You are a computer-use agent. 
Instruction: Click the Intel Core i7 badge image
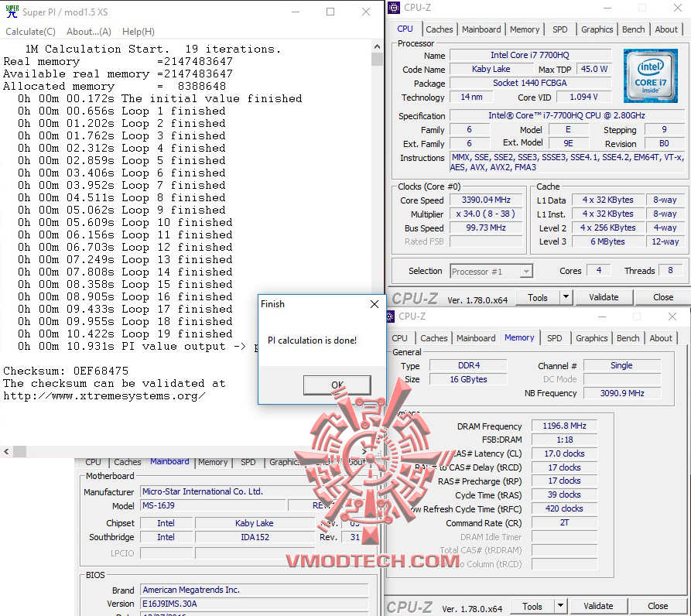click(x=651, y=76)
